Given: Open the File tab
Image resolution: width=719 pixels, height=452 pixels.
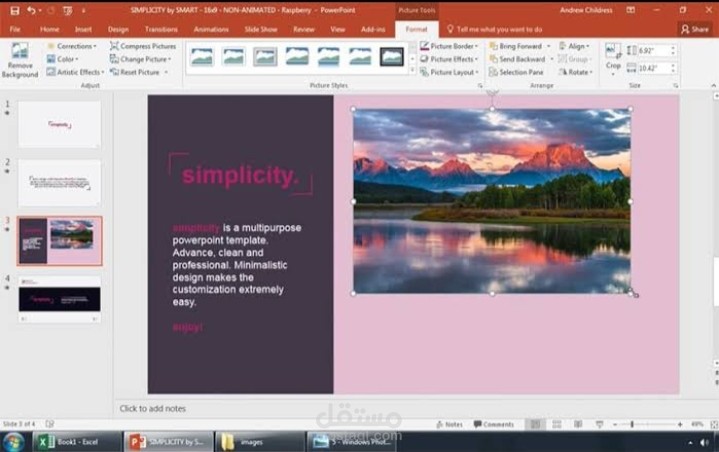Looking at the screenshot, I should tap(15, 29).
